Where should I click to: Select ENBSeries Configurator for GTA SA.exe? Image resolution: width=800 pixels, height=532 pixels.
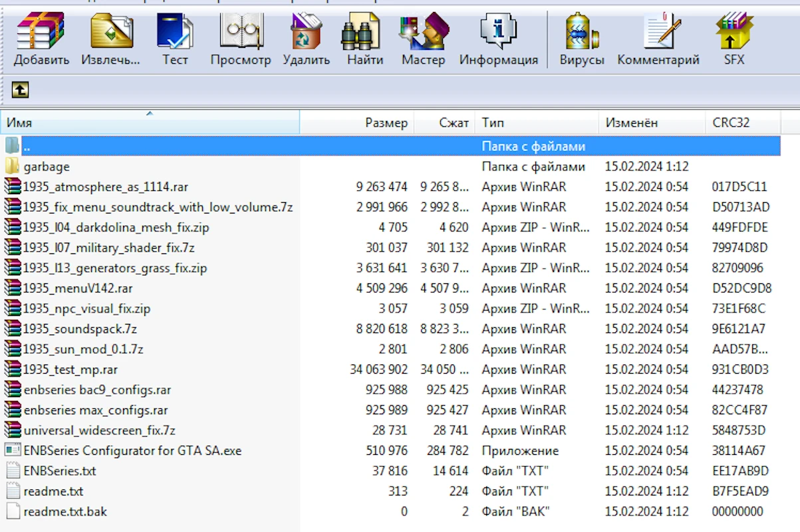tap(132, 451)
